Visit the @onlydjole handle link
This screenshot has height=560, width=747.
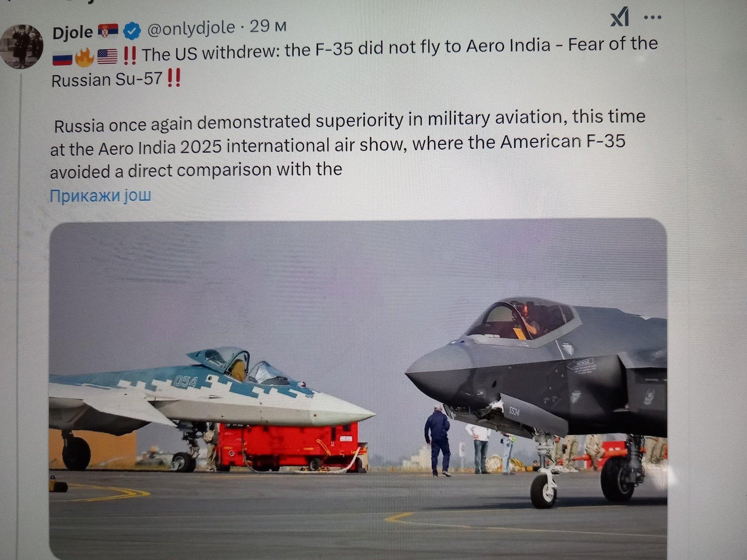(191, 29)
